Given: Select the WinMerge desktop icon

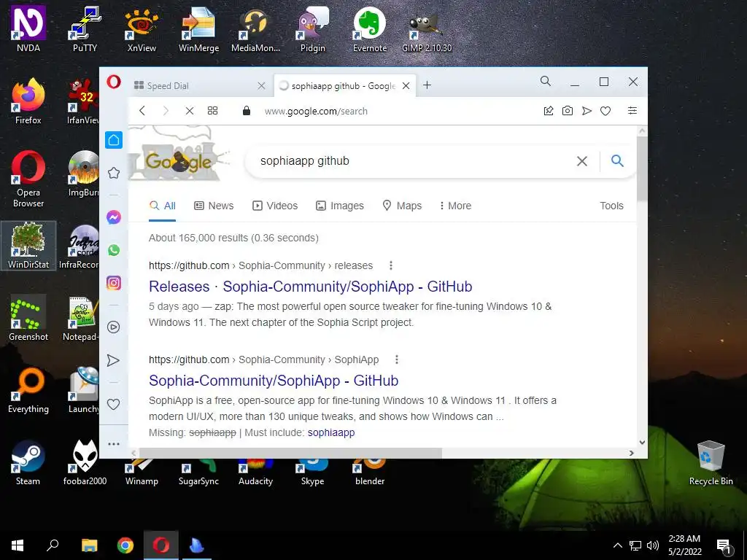Looking at the screenshot, I should (198, 28).
